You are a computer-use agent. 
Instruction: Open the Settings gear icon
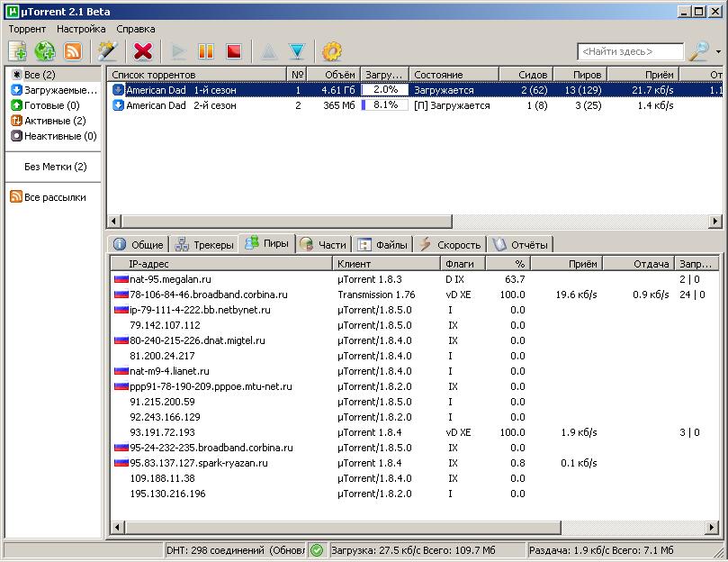(x=332, y=51)
